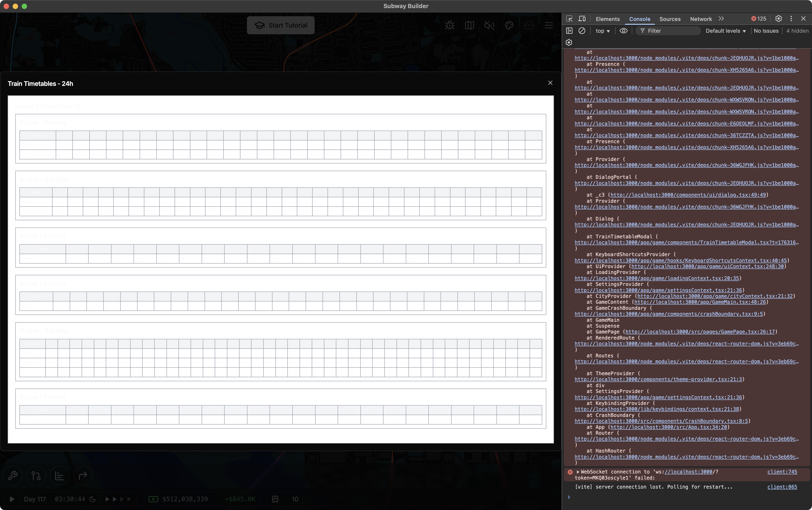Viewport: 812px width, 510px height.
Task: Open the map overview icon
Action: coord(469,25)
